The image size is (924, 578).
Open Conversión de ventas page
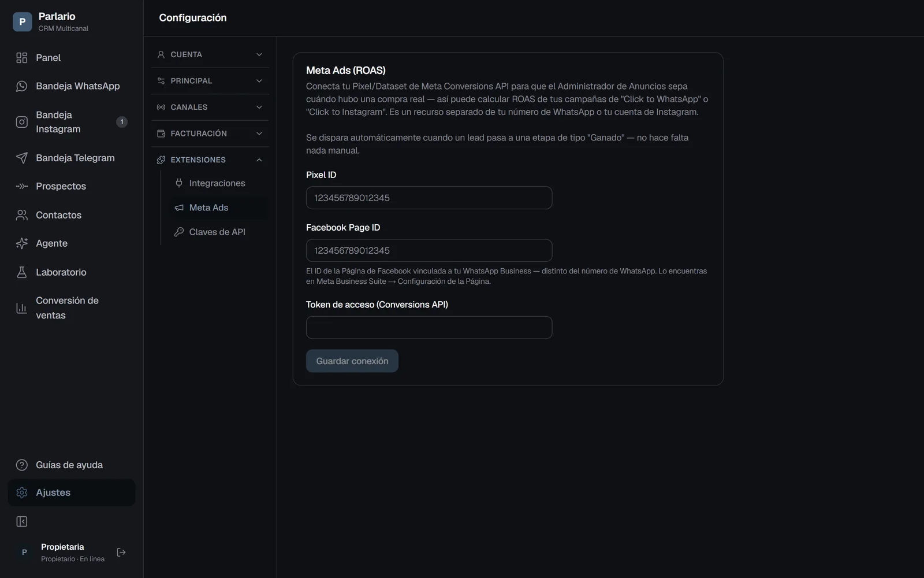click(x=72, y=308)
